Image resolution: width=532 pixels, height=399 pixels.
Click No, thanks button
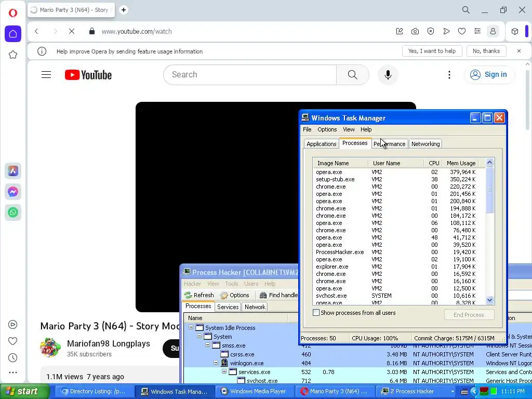tap(486, 51)
